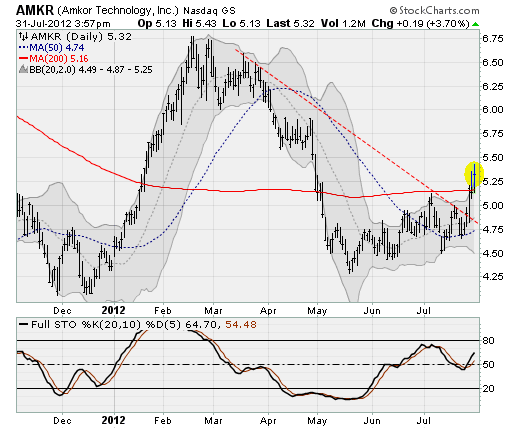Click the '2012' label below price chart
The image size is (520, 429).
click(113, 310)
